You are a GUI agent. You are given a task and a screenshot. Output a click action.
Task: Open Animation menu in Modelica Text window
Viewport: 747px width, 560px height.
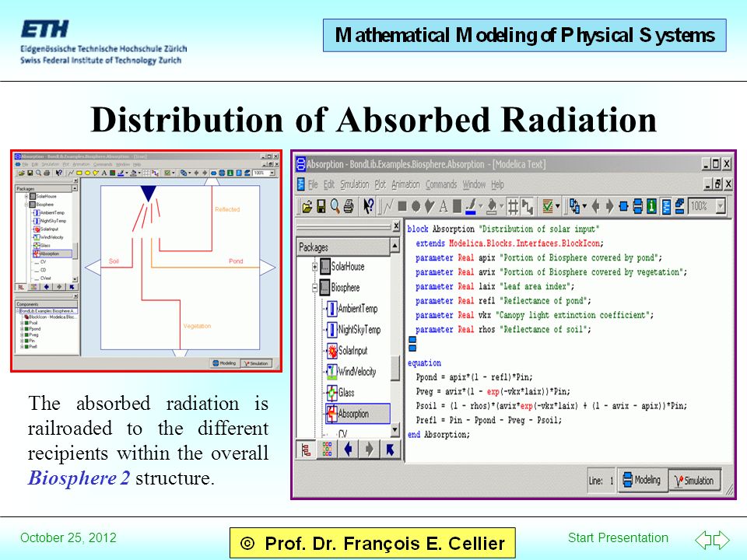click(405, 185)
